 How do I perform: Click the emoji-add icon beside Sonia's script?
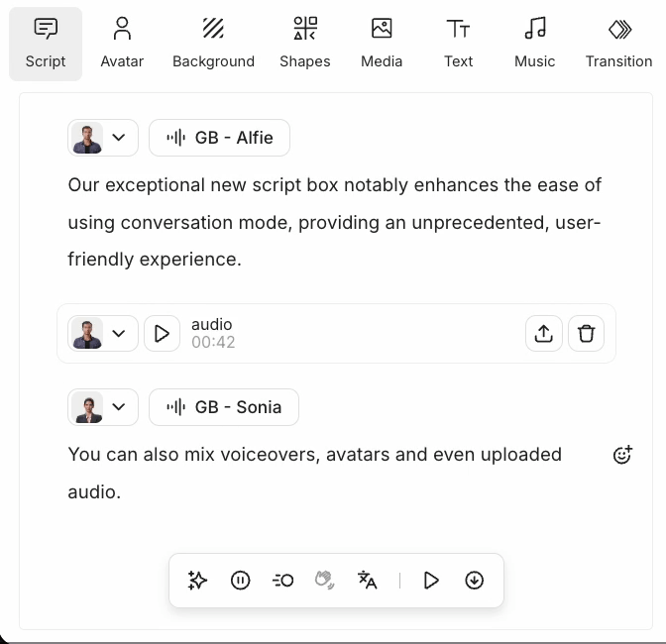622,455
